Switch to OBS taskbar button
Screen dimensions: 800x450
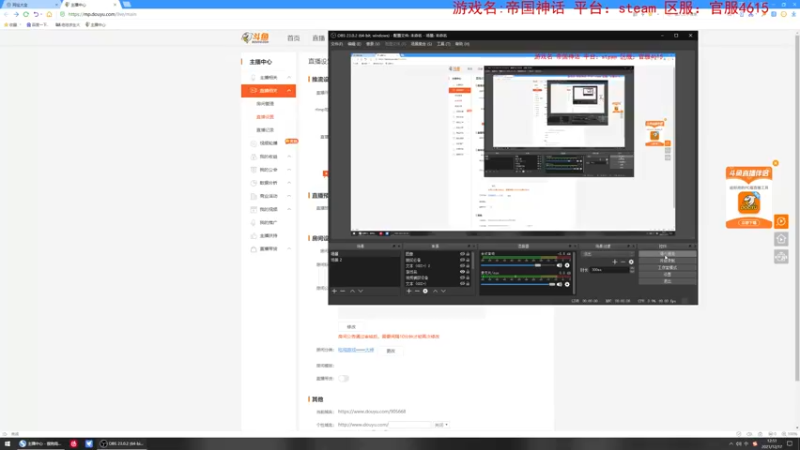pos(121,444)
